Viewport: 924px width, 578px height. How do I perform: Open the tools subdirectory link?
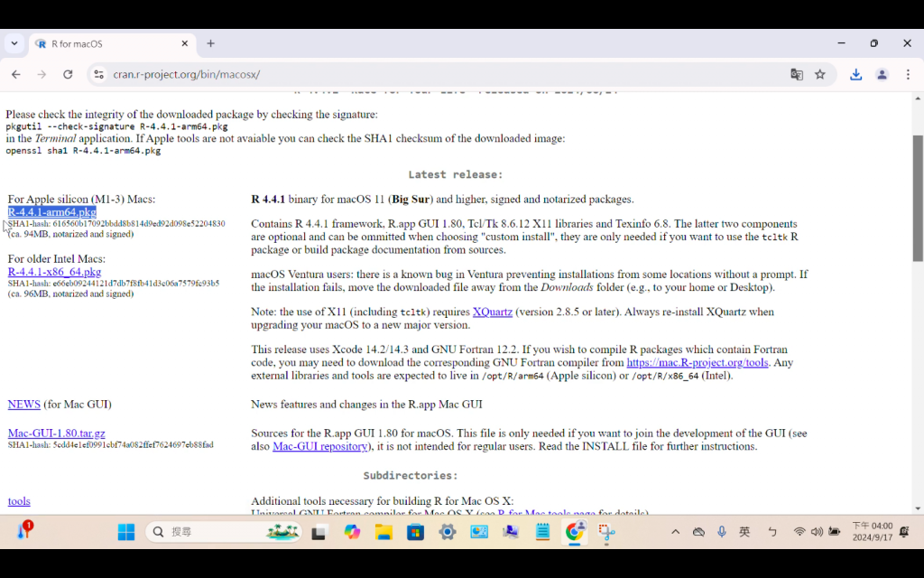point(19,500)
